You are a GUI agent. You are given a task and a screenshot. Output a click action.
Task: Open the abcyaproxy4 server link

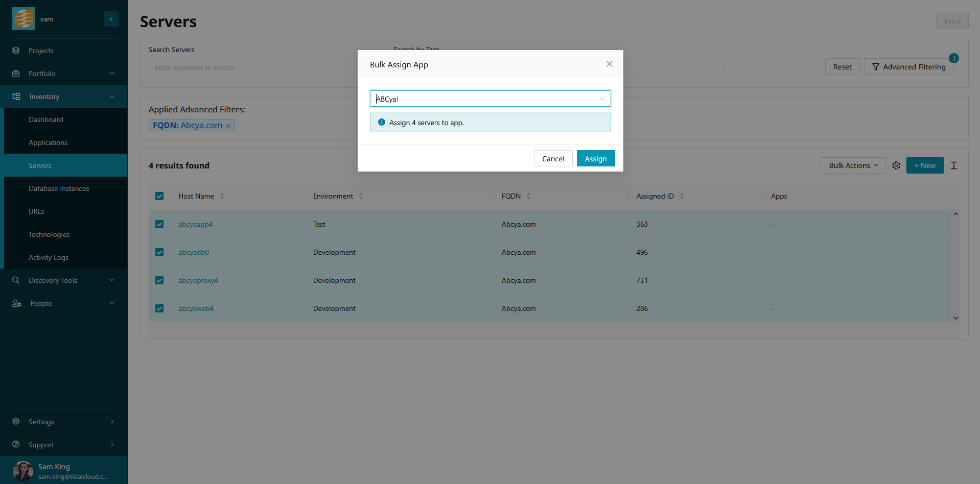click(198, 280)
